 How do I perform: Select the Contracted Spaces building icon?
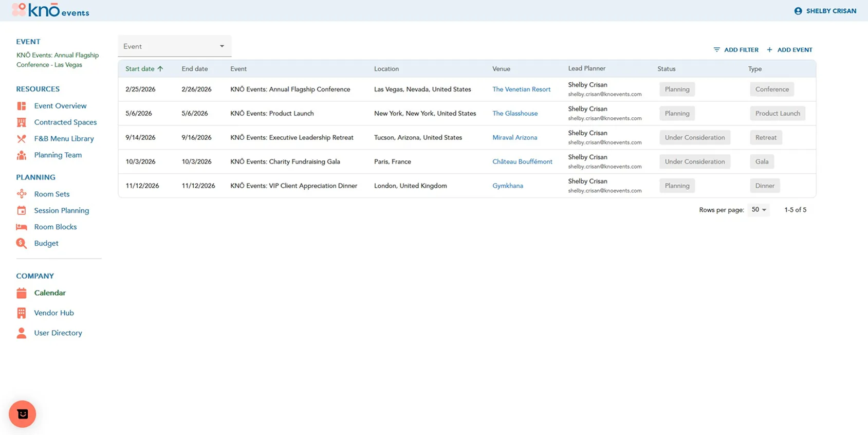click(x=22, y=122)
